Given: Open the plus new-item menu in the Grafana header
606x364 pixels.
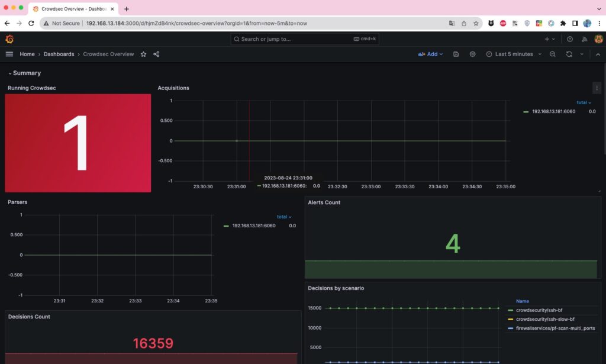Looking at the screenshot, I should click(x=550, y=39).
